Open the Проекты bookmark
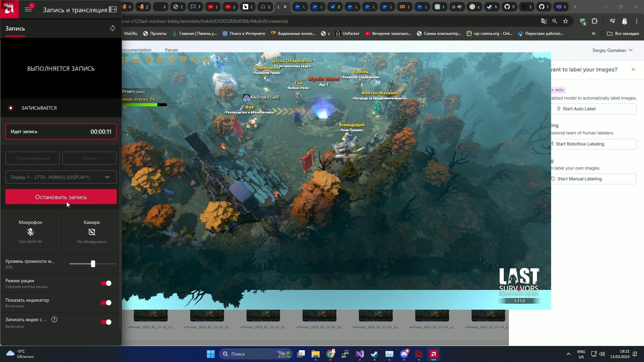 155,34
